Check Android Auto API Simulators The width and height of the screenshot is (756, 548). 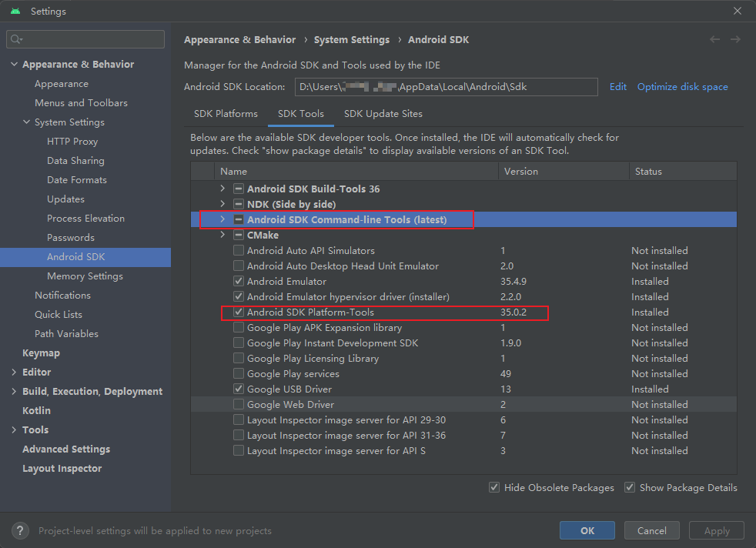pos(238,251)
